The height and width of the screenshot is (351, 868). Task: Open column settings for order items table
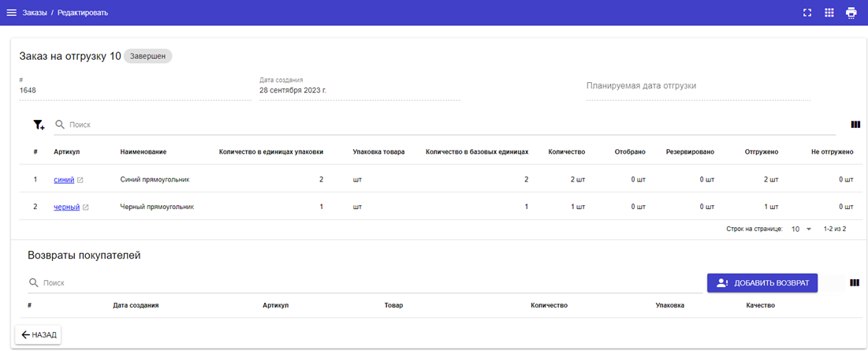pos(855,125)
